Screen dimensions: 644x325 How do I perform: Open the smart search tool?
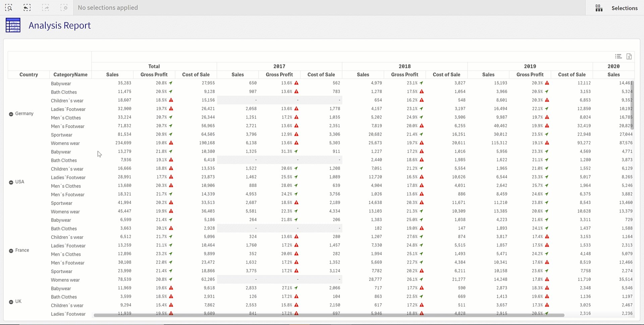9,8
